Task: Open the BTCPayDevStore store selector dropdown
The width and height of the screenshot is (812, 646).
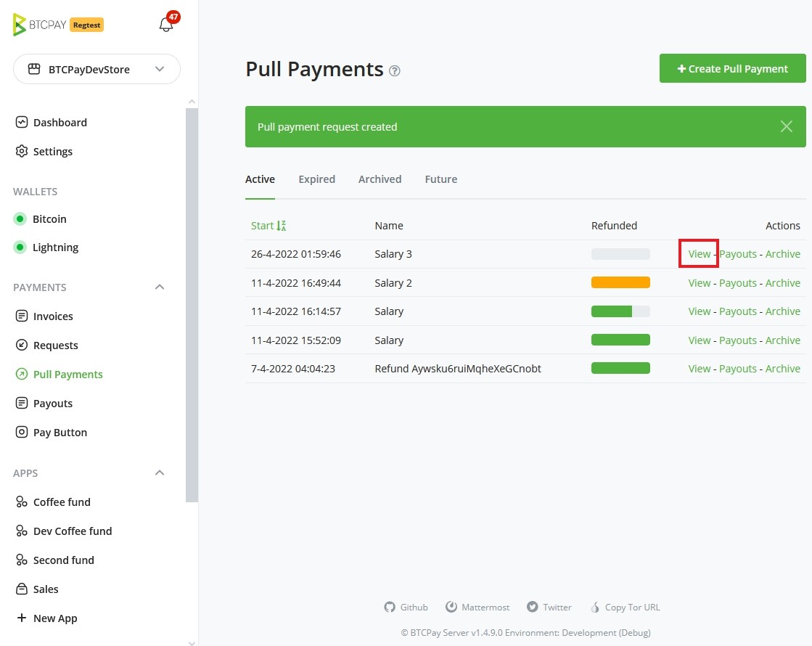Action: [97, 69]
